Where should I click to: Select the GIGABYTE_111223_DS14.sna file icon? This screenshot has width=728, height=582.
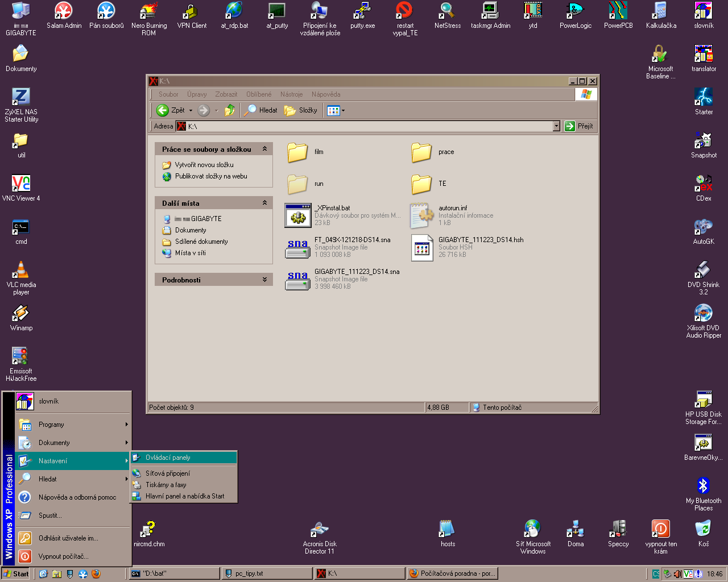(297, 280)
